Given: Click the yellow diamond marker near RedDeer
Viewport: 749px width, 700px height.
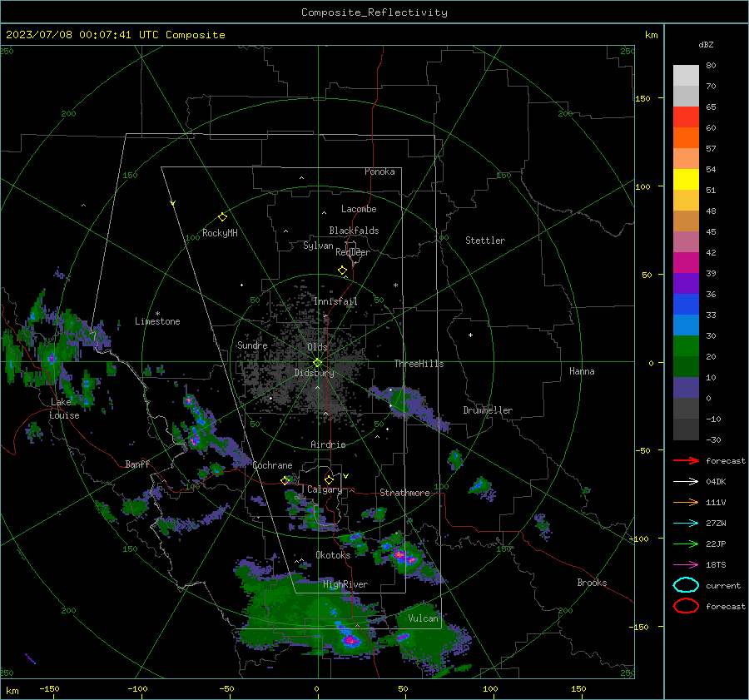Looking at the screenshot, I should (342, 271).
